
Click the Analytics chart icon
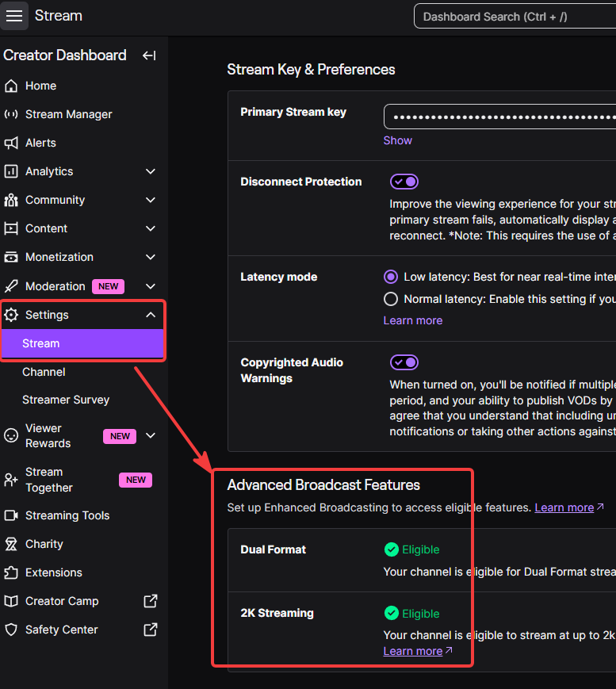11,171
